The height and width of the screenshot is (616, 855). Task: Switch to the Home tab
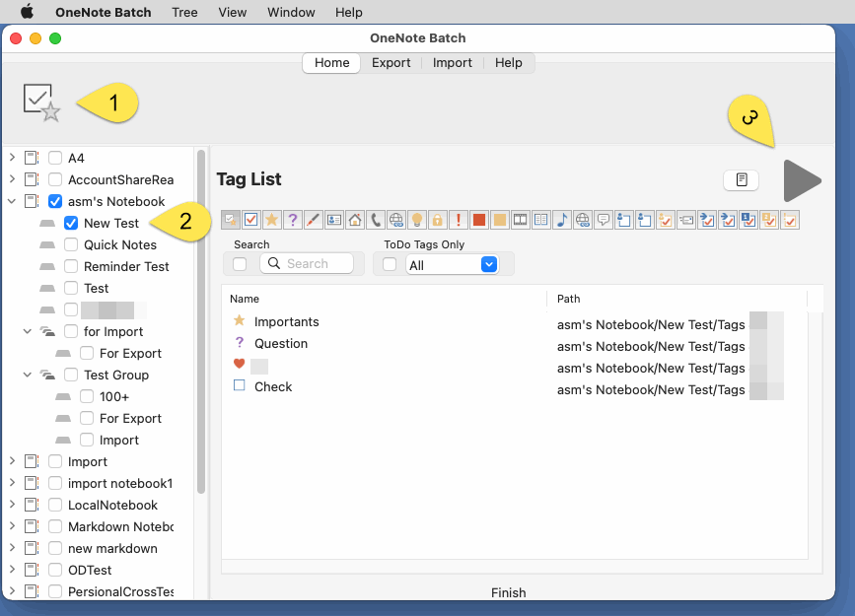[331, 63]
